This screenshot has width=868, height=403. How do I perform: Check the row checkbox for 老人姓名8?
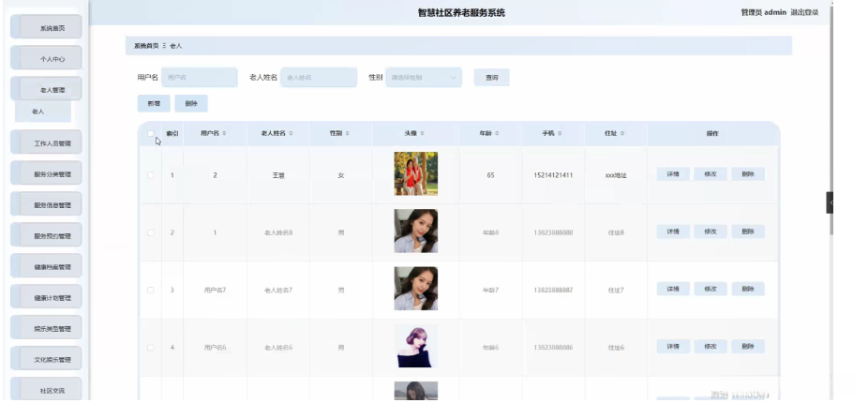click(151, 232)
